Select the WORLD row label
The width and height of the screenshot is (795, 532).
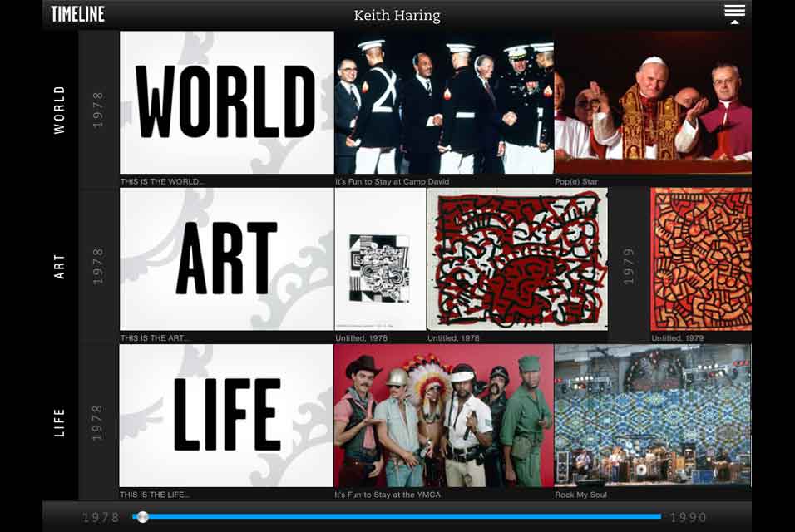pyautogui.click(x=59, y=110)
